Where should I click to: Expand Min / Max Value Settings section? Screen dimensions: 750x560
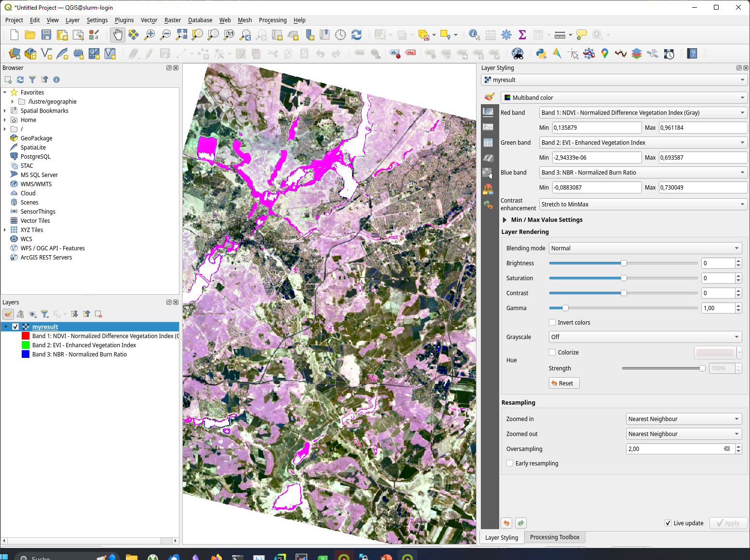pyautogui.click(x=505, y=219)
